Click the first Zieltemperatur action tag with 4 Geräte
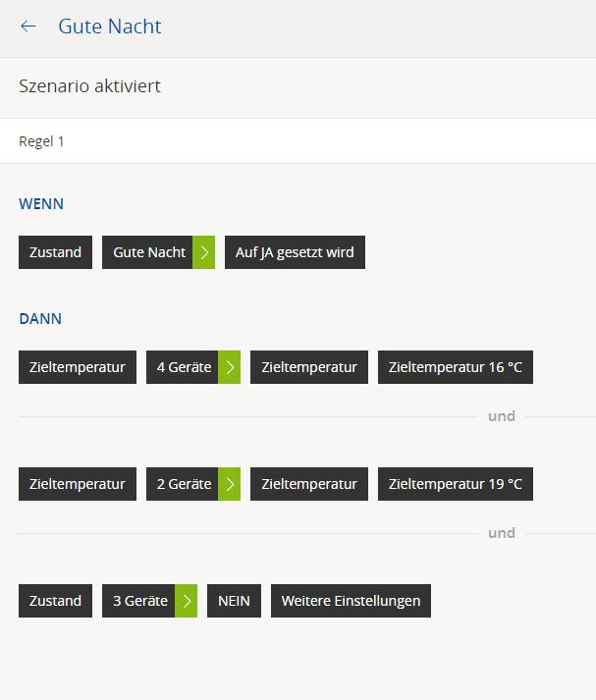596x700 pixels. [x=78, y=367]
